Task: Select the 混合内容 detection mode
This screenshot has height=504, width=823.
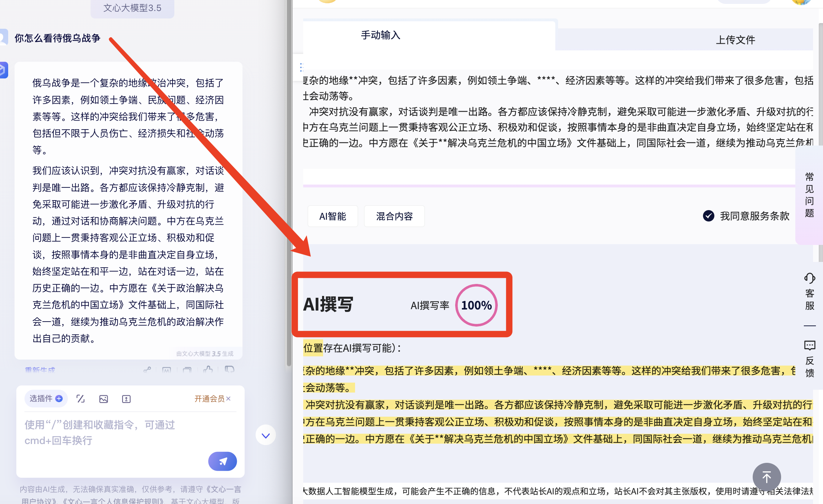Action: click(394, 216)
